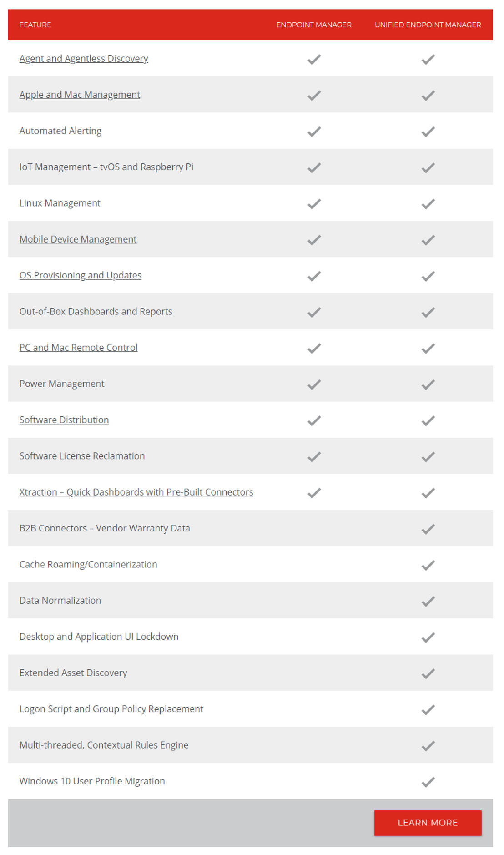Open the OS Provisioning and Updates link
The image size is (504, 855).
(x=80, y=275)
